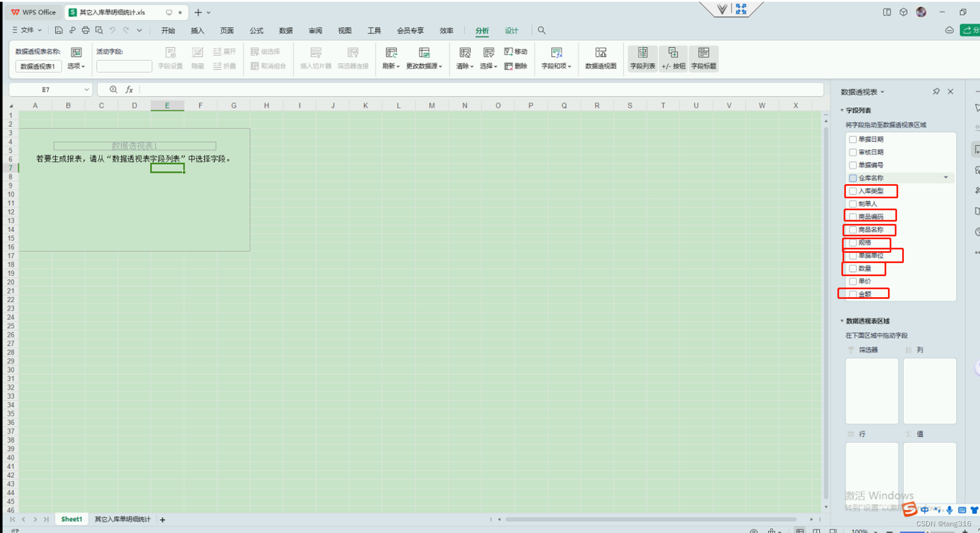Check the 仓库名称 field checkbox
The width and height of the screenshot is (980, 533).
point(853,178)
